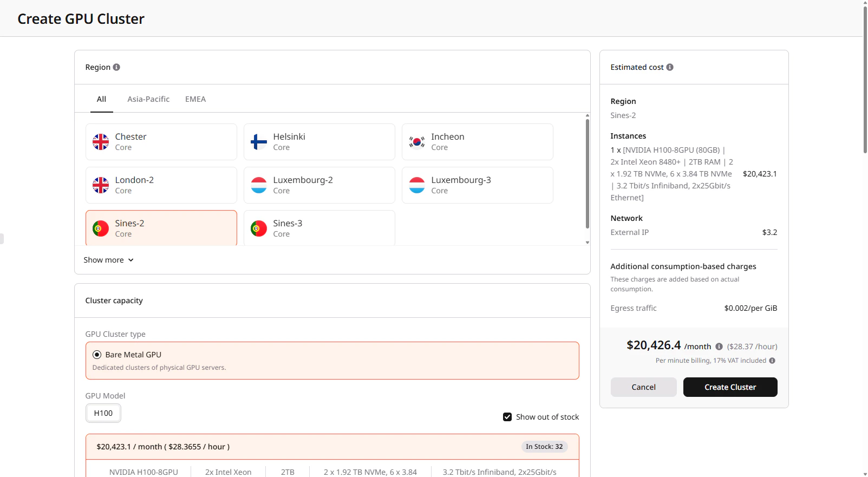868x477 pixels.
Task: Click the $3.2 network cost
Action: pos(769,232)
